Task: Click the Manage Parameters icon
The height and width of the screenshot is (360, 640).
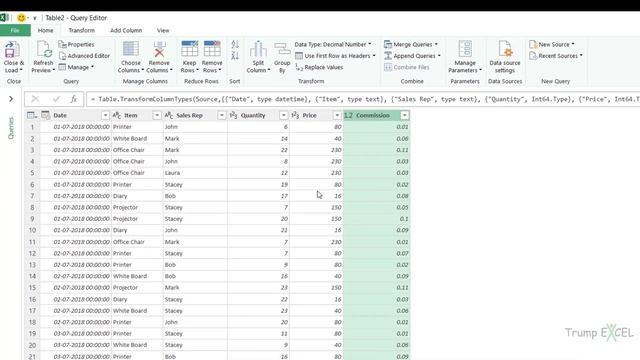Action: coord(465,49)
